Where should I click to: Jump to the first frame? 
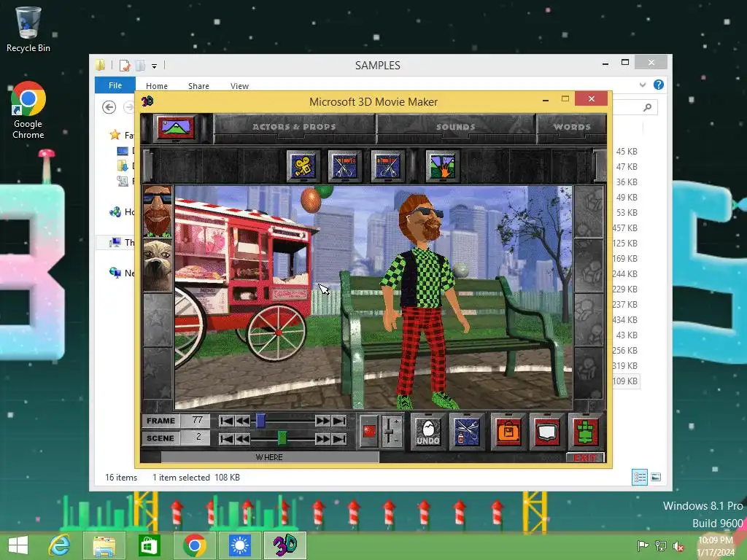[x=226, y=421]
